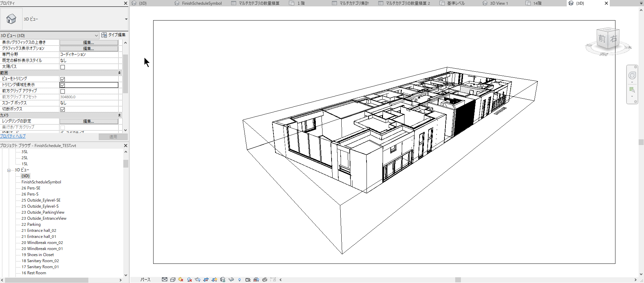Click the Reveal Hidden Elements lightbulb icon
The width and height of the screenshot is (644, 283).
[x=240, y=280]
